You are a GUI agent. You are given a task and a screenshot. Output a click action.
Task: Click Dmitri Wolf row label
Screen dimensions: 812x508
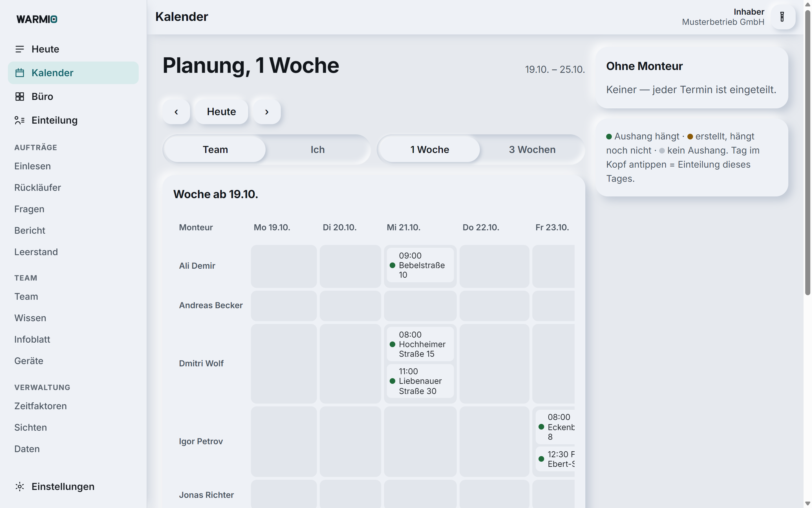tap(201, 363)
